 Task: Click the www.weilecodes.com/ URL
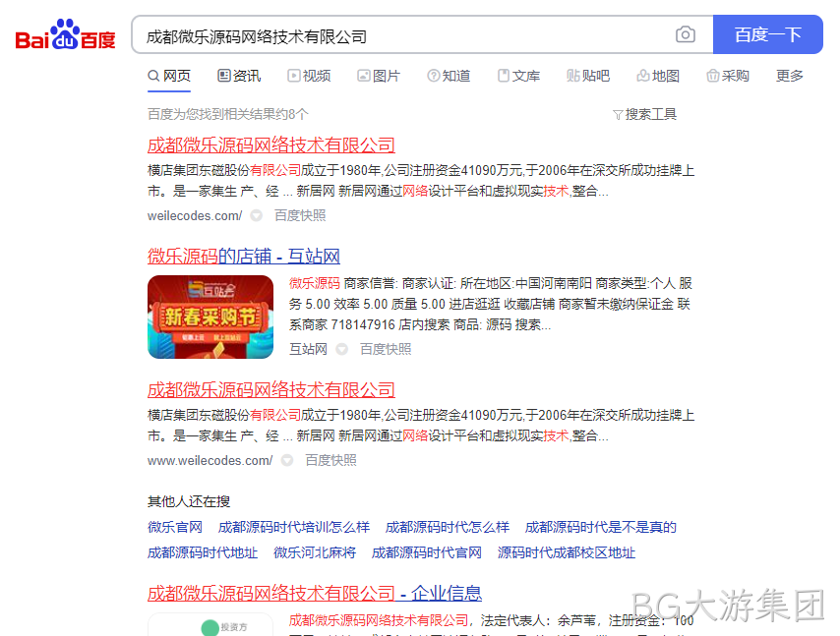tap(210, 460)
